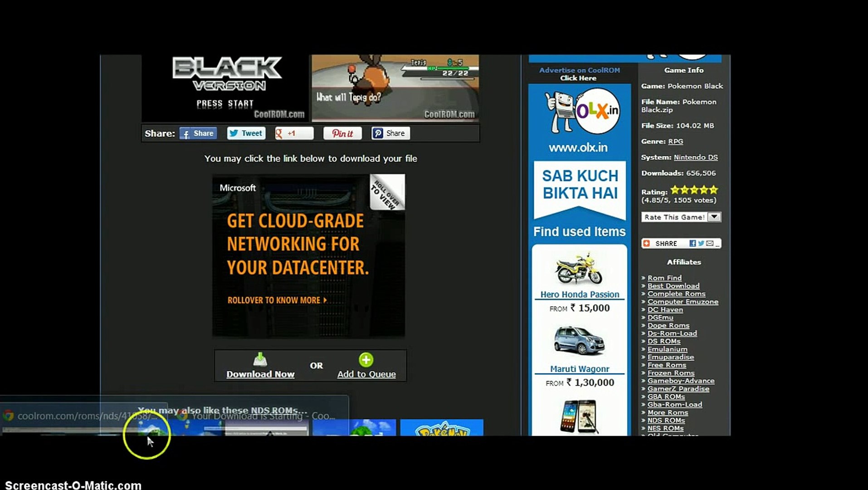Click the Facebook icon in SHARE widget

(x=692, y=244)
